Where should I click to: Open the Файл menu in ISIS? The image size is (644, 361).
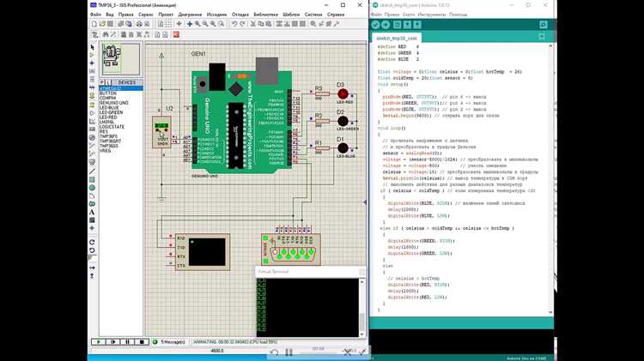point(95,15)
